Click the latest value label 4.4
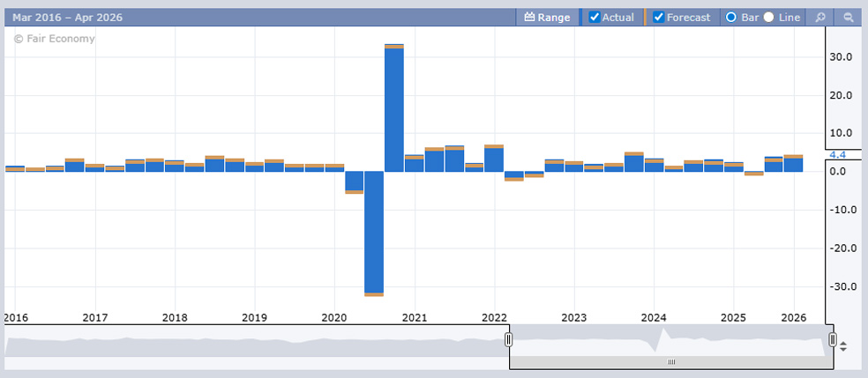868x378 pixels. pos(838,155)
